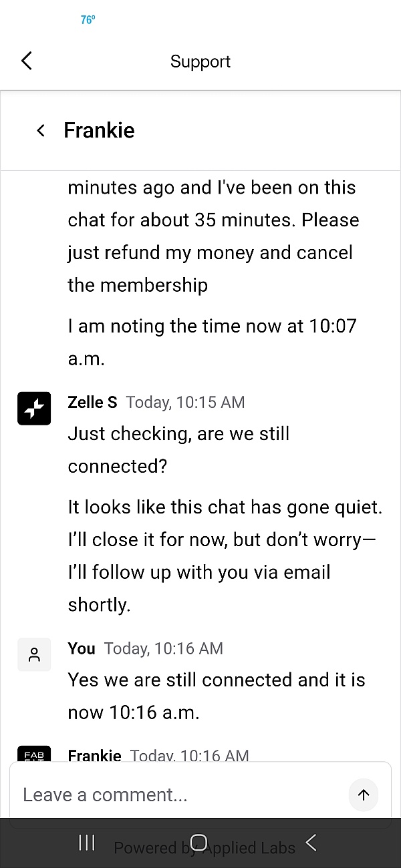Tap the 'You' sender label

[82, 648]
